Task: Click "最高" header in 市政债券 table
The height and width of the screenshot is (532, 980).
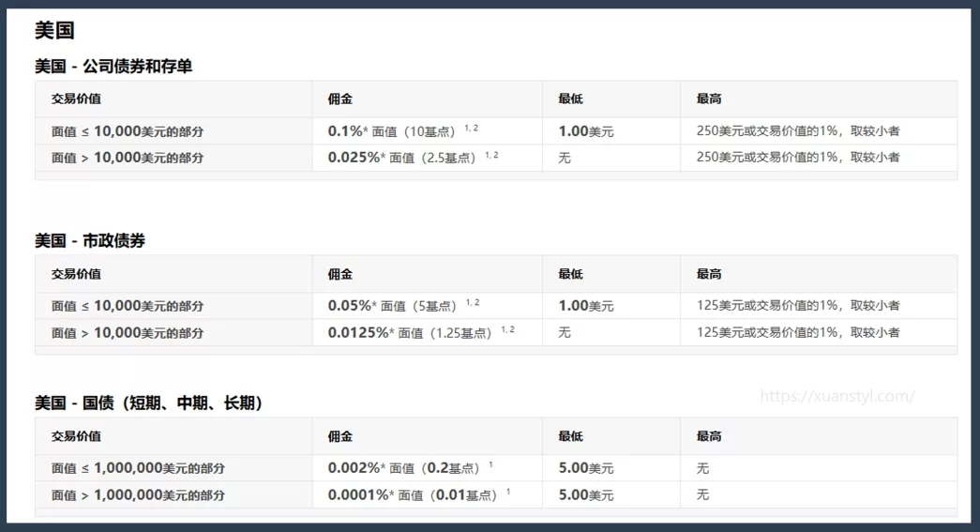Action: pos(709,274)
